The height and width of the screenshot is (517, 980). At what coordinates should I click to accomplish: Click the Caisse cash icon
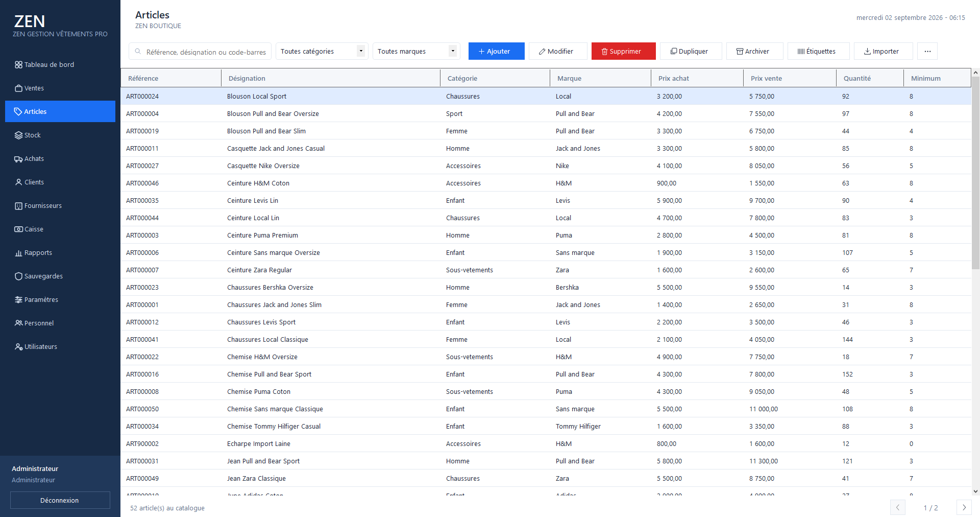[18, 229]
